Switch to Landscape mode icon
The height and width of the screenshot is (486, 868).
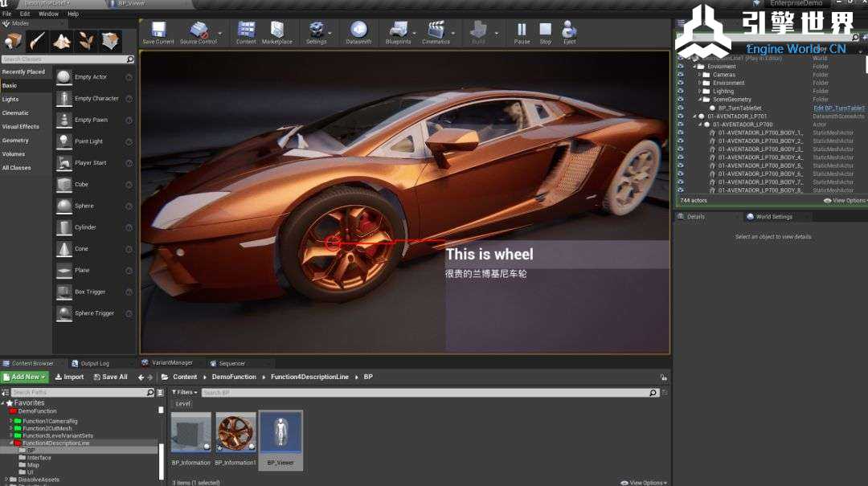pos(61,41)
